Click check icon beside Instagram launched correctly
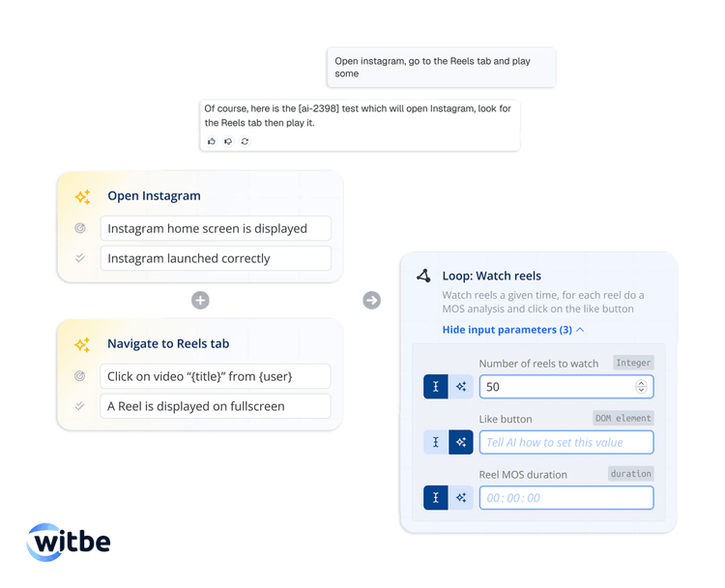This screenshot has height=588, width=725. pyautogui.click(x=80, y=258)
